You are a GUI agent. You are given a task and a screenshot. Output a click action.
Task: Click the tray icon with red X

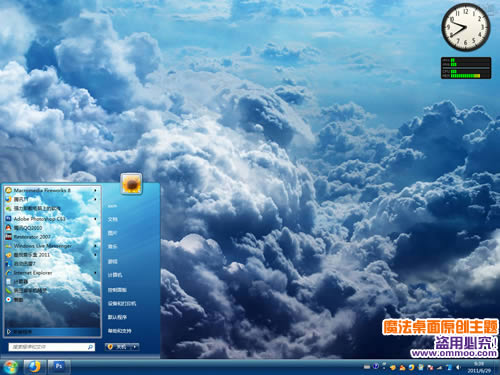point(430,367)
